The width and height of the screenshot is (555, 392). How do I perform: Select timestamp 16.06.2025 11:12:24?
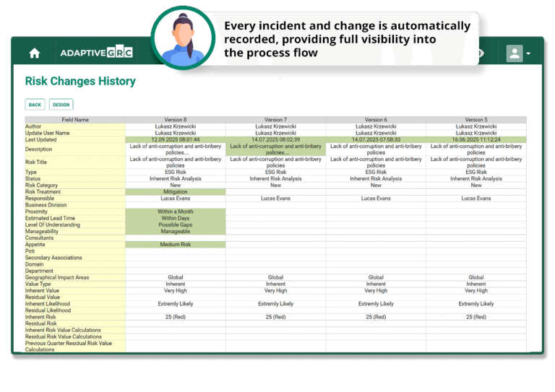pyautogui.click(x=476, y=139)
